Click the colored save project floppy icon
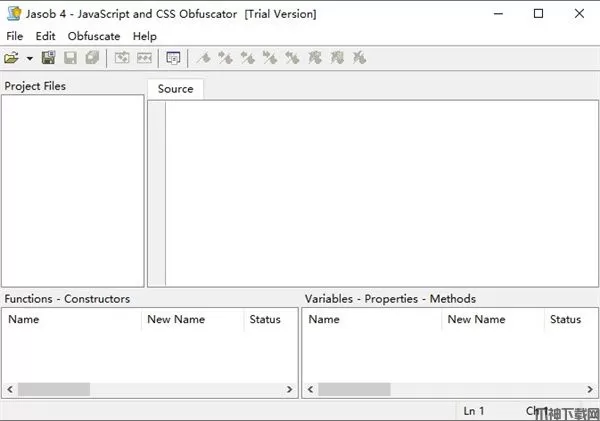 49,58
